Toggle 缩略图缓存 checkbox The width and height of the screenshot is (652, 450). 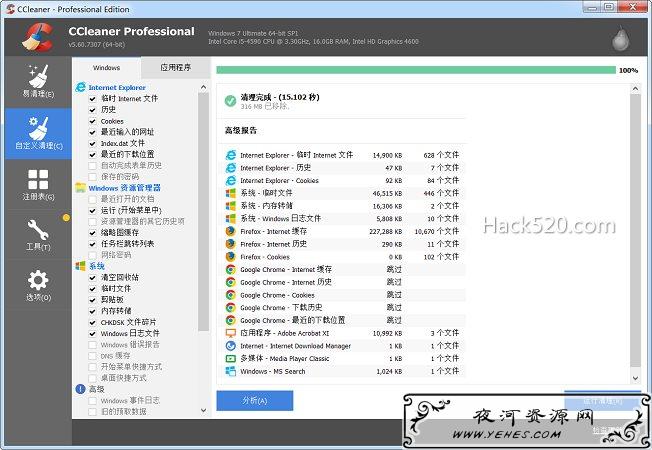pos(93,233)
